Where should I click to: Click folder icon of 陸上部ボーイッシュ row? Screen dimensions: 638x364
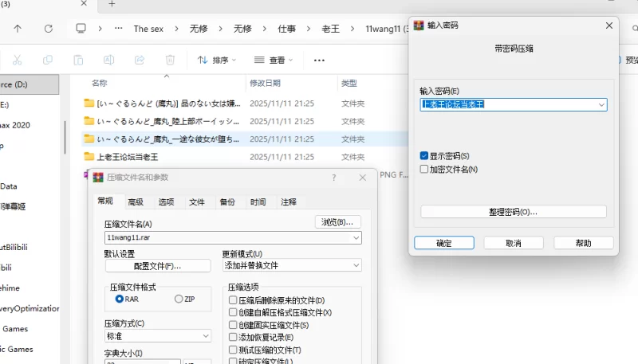pyautogui.click(x=89, y=120)
